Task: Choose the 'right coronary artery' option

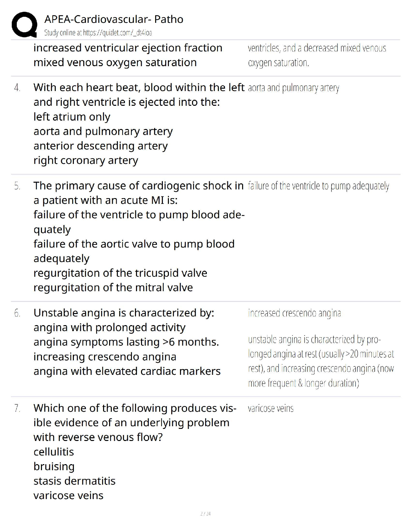Action: tap(86, 160)
